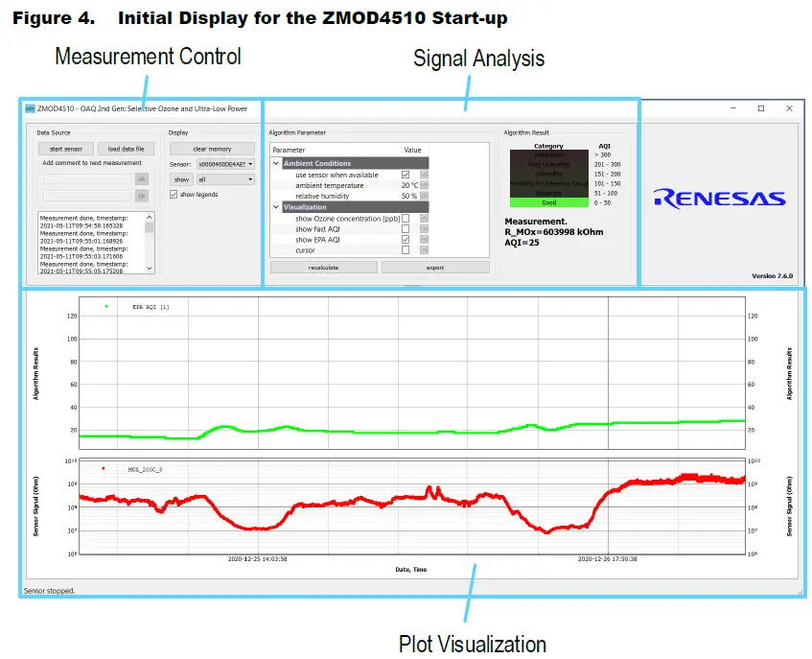The height and width of the screenshot is (659, 812).
Task: Click the export button
Action: pos(434,267)
